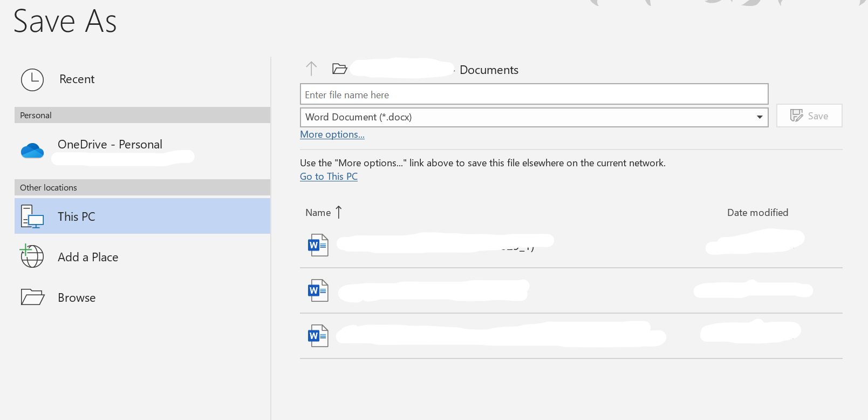
Task: Click the Add a Place globe icon
Action: 32,256
